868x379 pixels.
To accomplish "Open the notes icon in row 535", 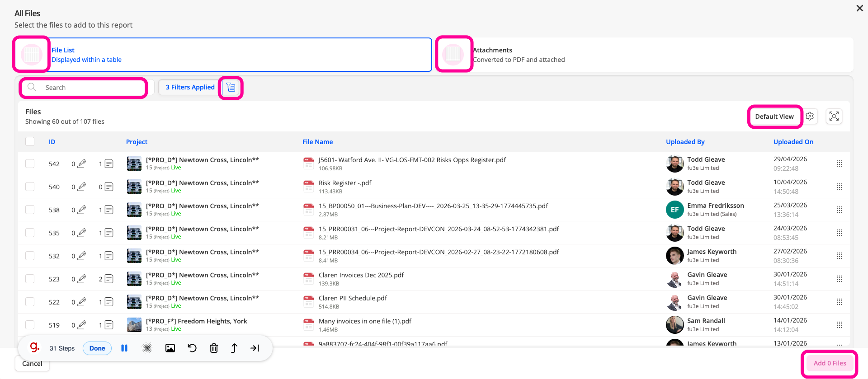I will [109, 233].
